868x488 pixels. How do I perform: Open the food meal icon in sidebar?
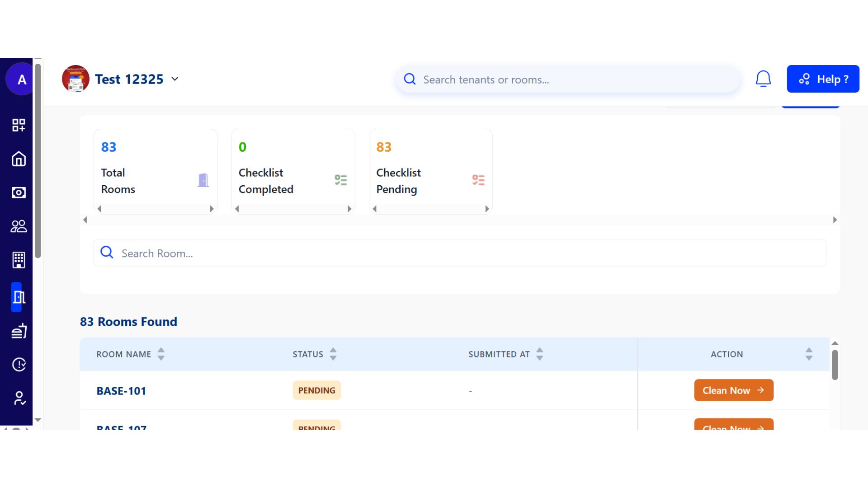[19, 331]
